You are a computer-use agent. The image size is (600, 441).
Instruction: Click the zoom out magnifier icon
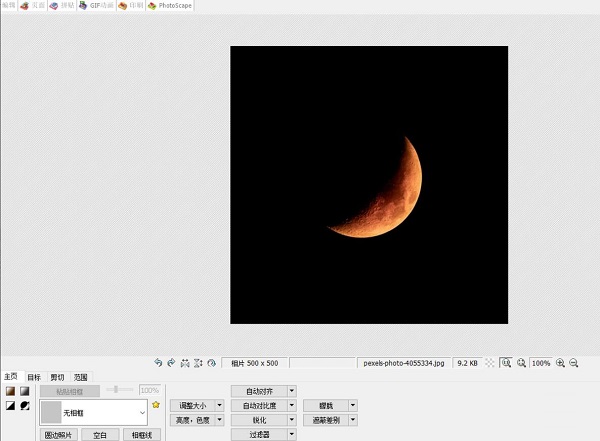coord(574,363)
